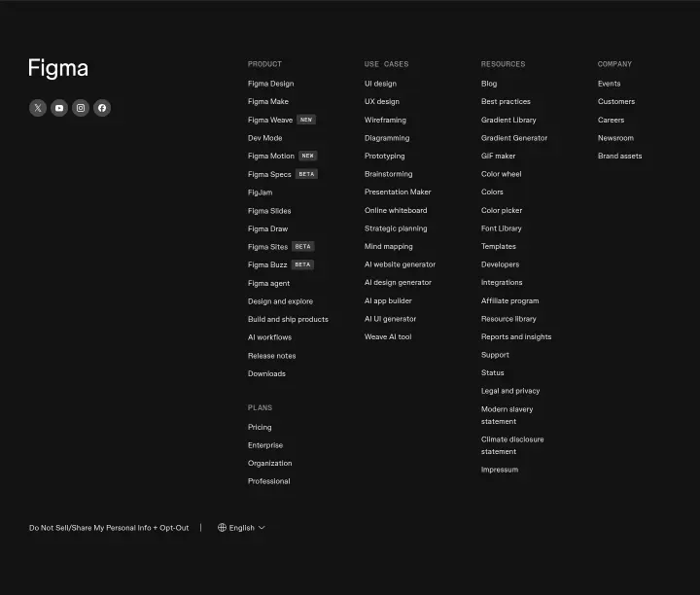This screenshot has width=700, height=595.
Task: Open the Mind mapping link
Action: coord(388,246)
